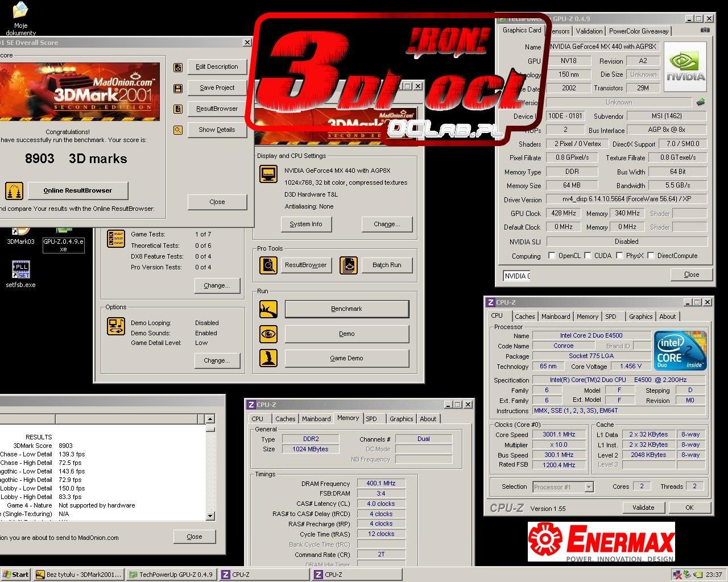Click the Benchmark button

pos(346,309)
